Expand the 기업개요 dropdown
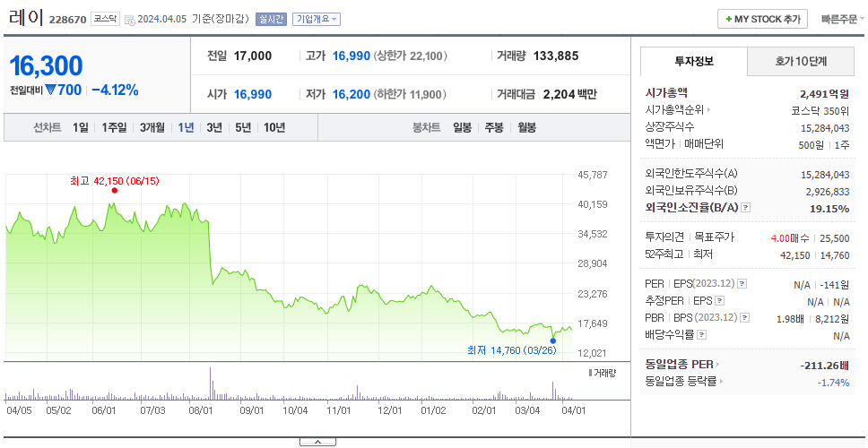 click(x=317, y=19)
